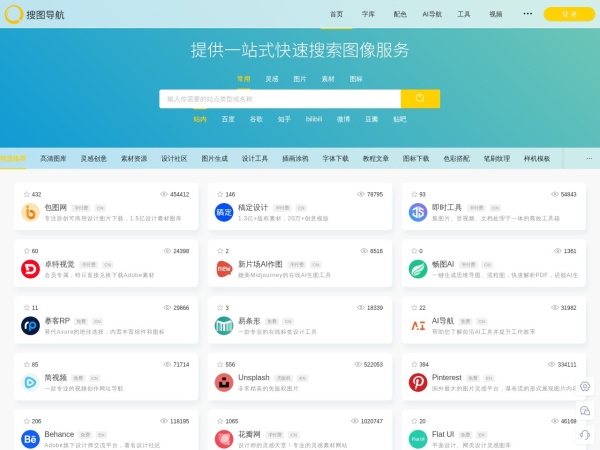Open the Pinterest title link
Screen dimensions: 600x450
[447, 377]
